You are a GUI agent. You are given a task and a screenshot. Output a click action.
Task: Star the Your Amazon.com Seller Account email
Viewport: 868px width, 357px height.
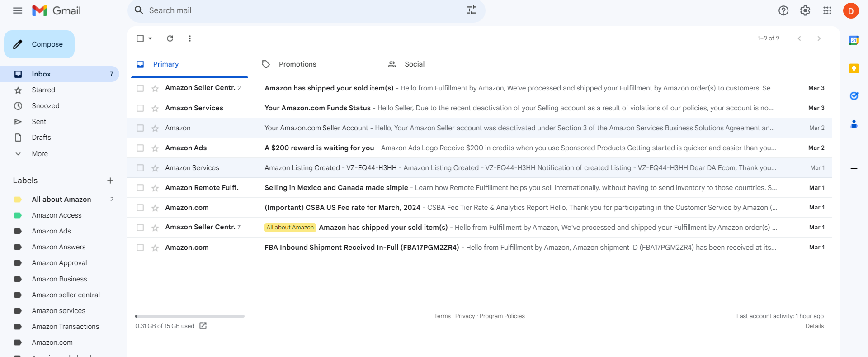pos(155,128)
